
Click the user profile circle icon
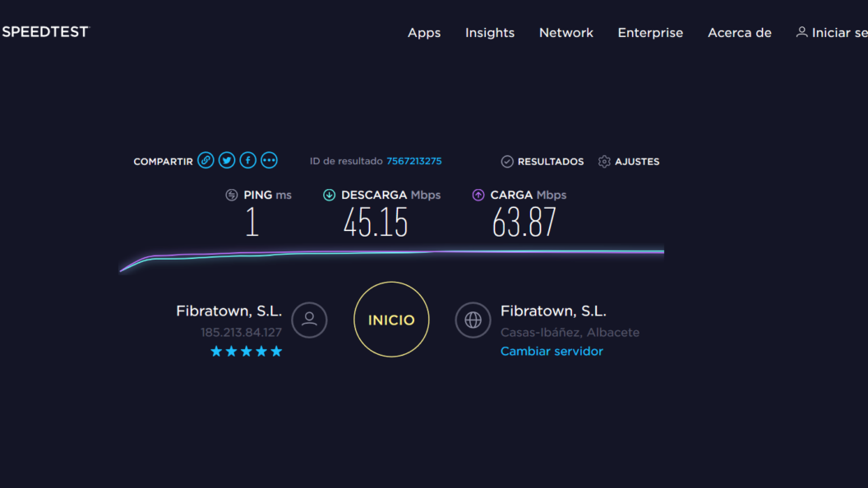pyautogui.click(x=309, y=320)
